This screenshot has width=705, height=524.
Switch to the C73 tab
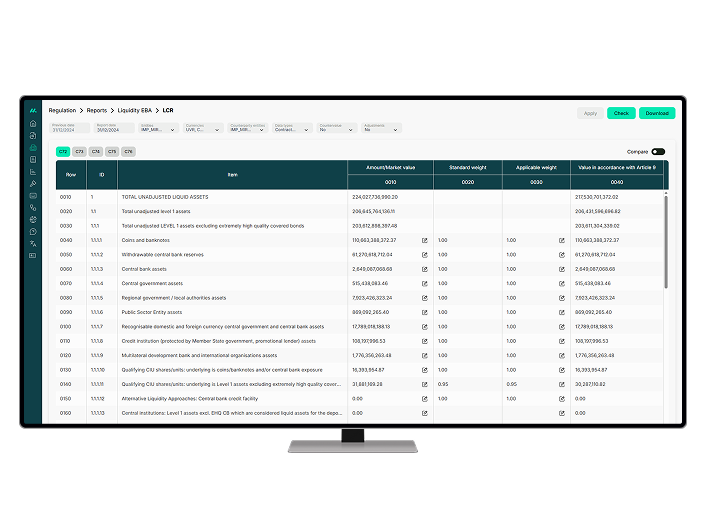pos(80,151)
